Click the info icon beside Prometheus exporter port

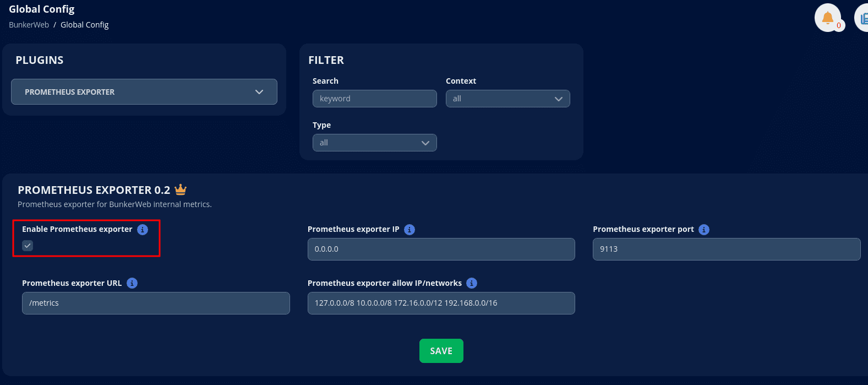point(703,230)
